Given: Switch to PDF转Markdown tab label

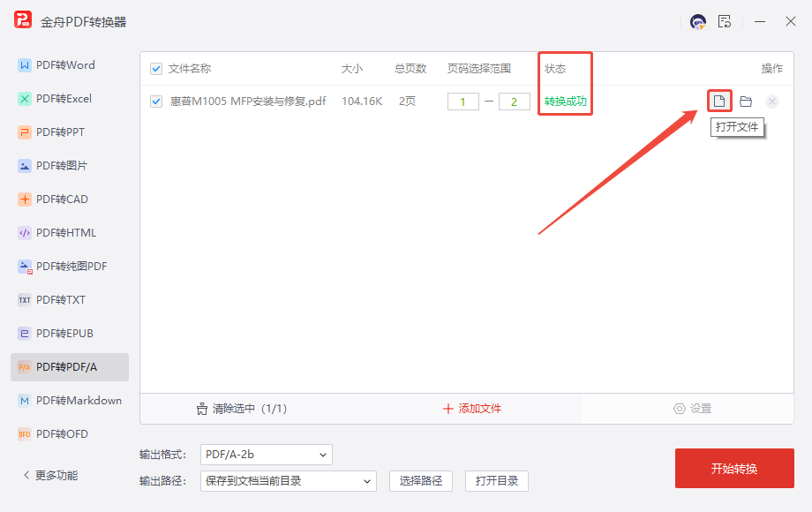Looking at the screenshot, I should point(79,401).
